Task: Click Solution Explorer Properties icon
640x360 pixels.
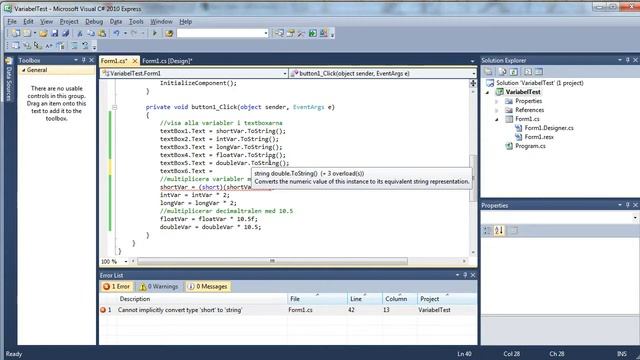Action: click(x=488, y=72)
